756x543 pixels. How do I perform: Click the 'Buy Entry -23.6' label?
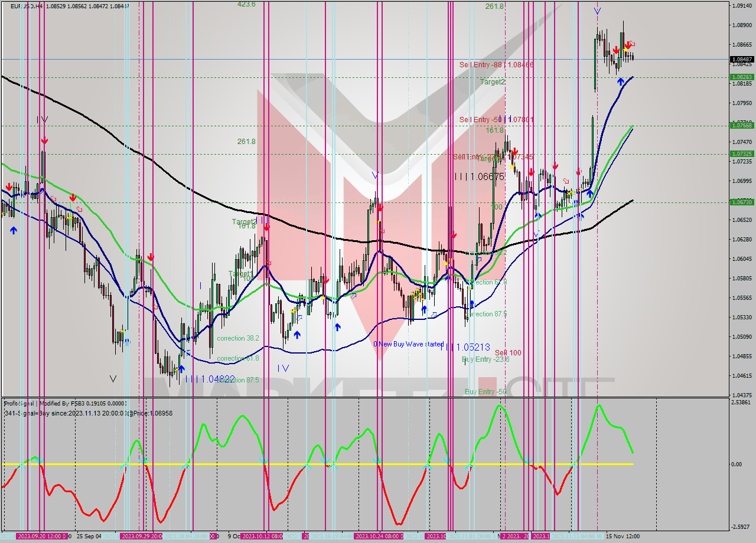point(485,359)
